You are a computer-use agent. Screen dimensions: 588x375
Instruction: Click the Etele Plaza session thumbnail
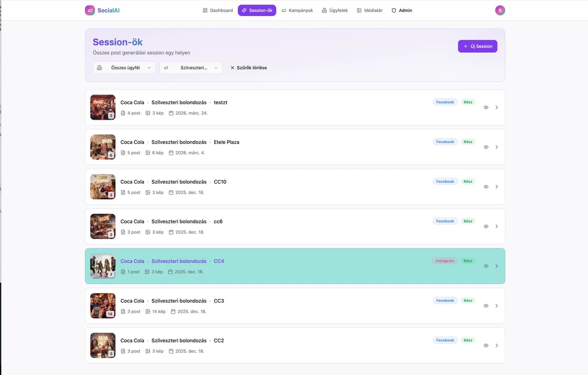tap(103, 147)
